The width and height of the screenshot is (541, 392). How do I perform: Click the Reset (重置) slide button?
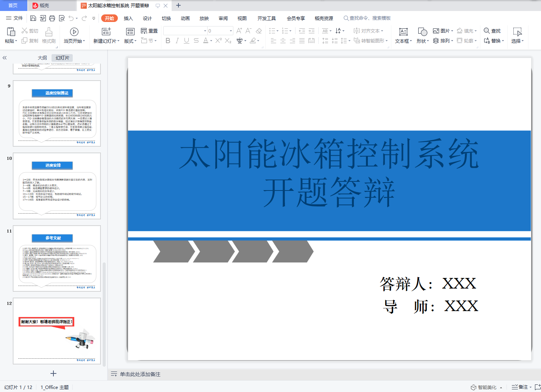point(149,31)
